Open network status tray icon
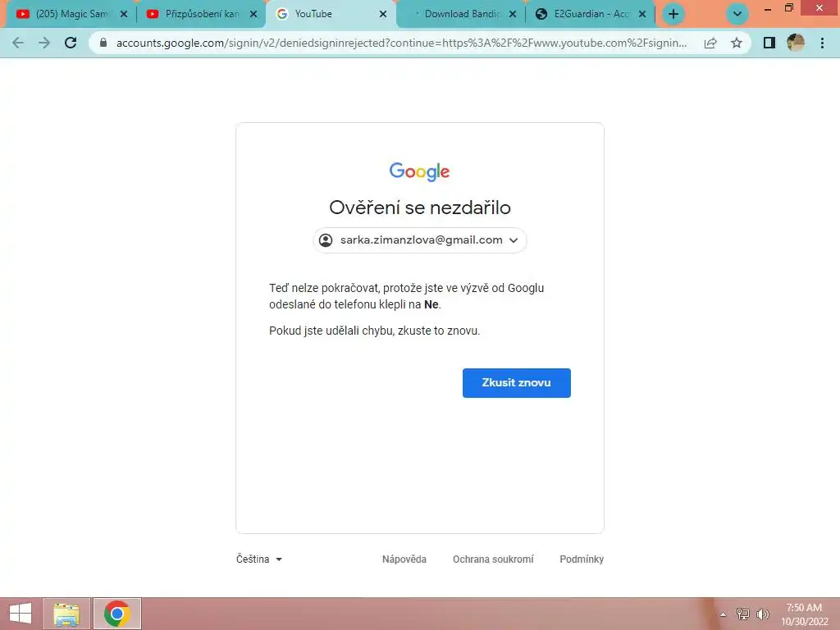The image size is (840, 630). (x=743, y=614)
